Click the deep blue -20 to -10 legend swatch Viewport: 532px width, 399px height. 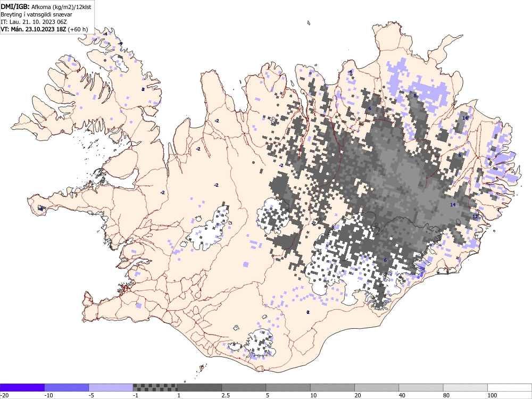click(x=22, y=387)
